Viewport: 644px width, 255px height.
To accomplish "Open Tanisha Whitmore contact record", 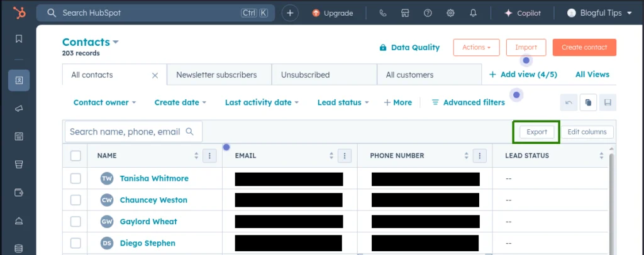I will point(154,178).
